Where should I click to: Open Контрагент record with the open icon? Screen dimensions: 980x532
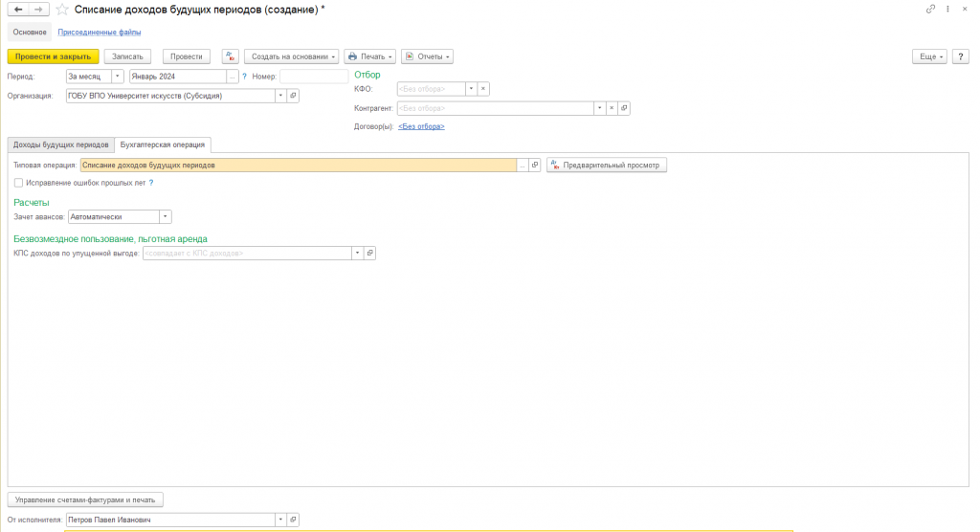coord(624,108)
